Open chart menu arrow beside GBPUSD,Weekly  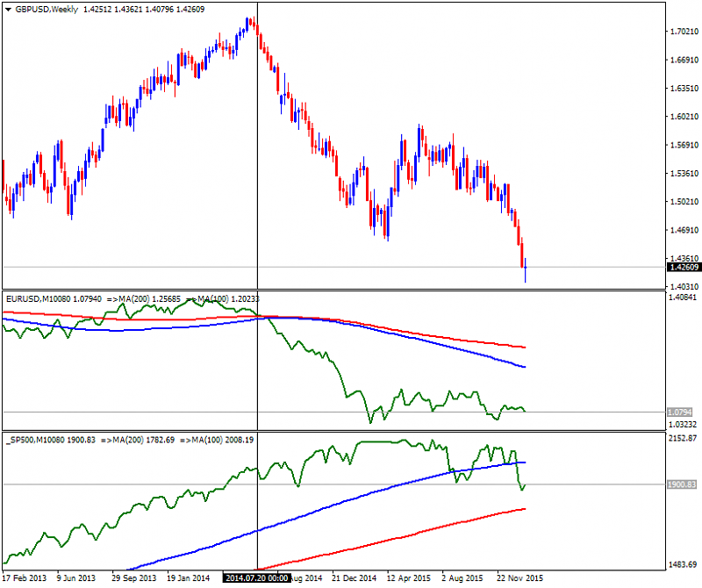tap(7, 9)
